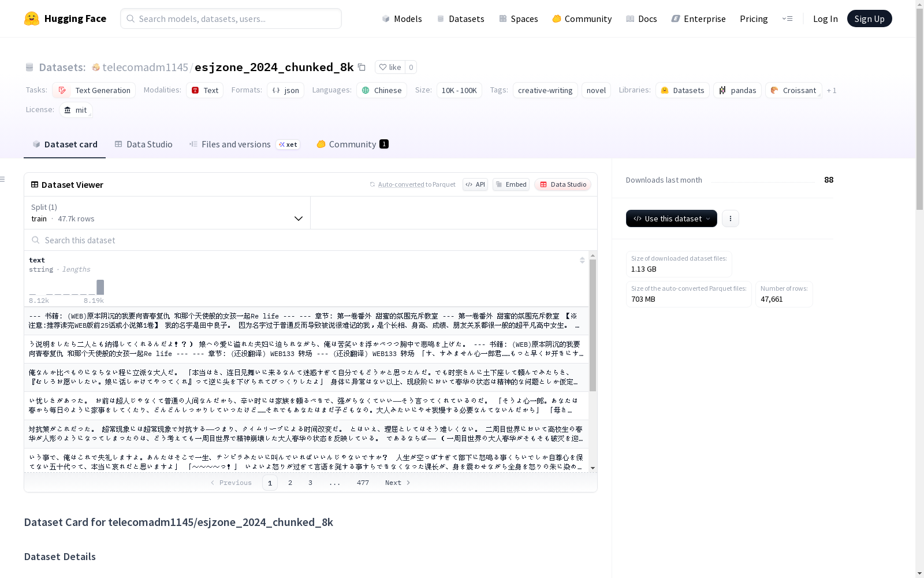Screen dimensions: 924x578
Task: Click the 1.13 GB downloaded size value
Action: pyautogui.click(x=643, y=269)
